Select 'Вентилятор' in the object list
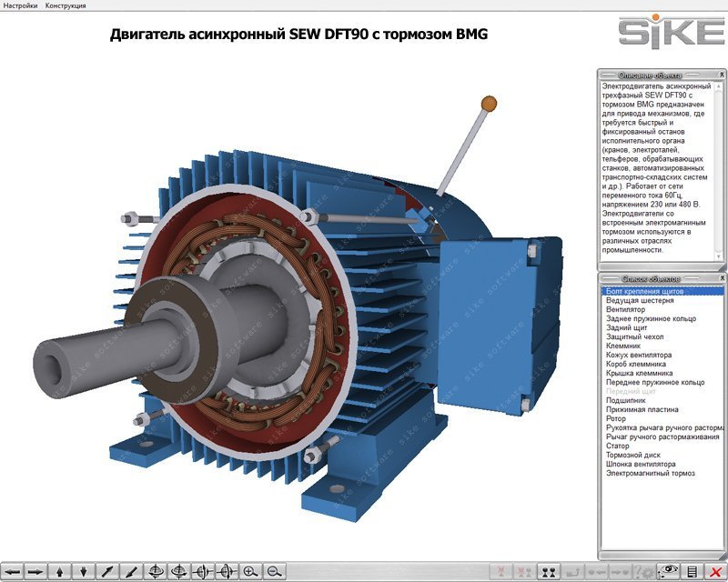The width and height of the screenshot is (728, 582). pos(626,309)
